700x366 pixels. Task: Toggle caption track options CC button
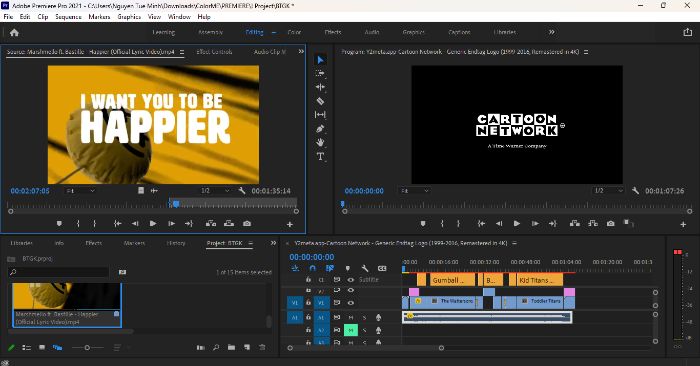click(382, 268)
